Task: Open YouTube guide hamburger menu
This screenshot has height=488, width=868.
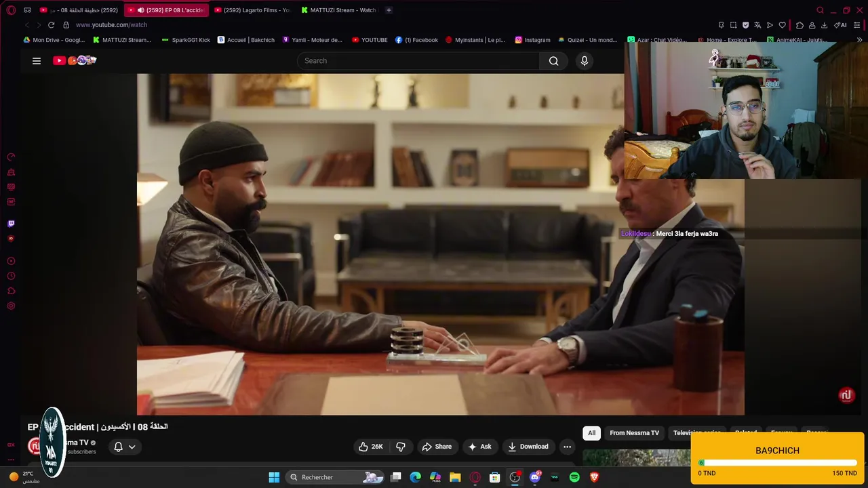Action: (37, 61)
